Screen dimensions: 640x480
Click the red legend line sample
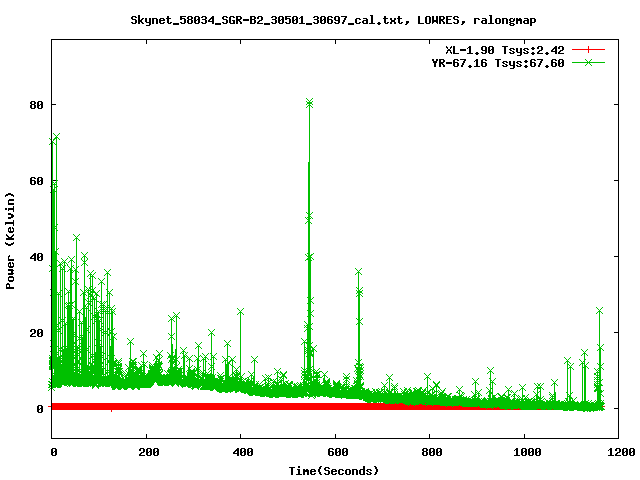[x=588, y=50]
